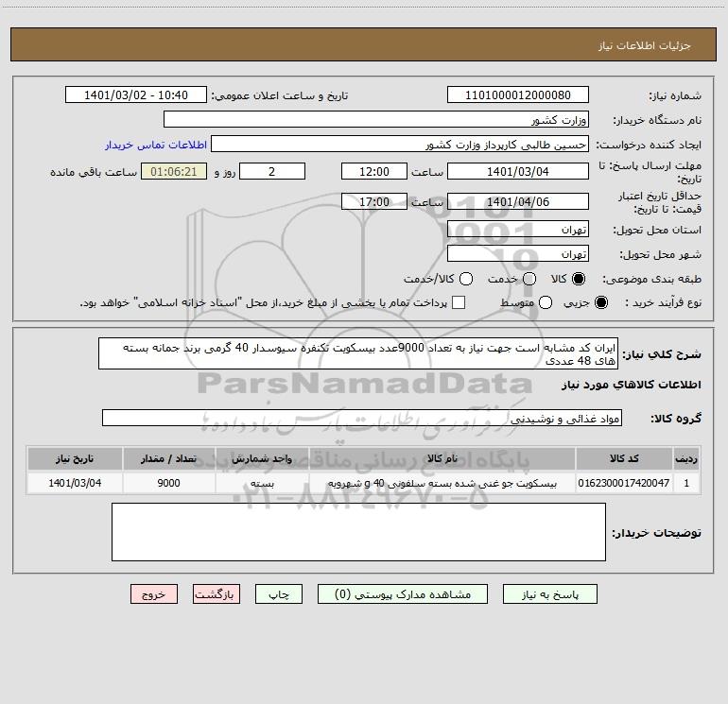
Task: Click the delivery province field تهران
Action: [x=518, y=230]
